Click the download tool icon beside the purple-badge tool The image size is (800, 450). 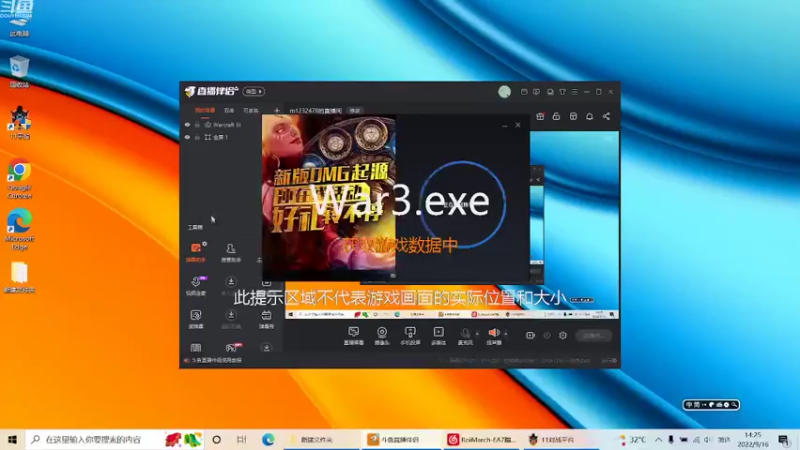[x=231, y=282]
